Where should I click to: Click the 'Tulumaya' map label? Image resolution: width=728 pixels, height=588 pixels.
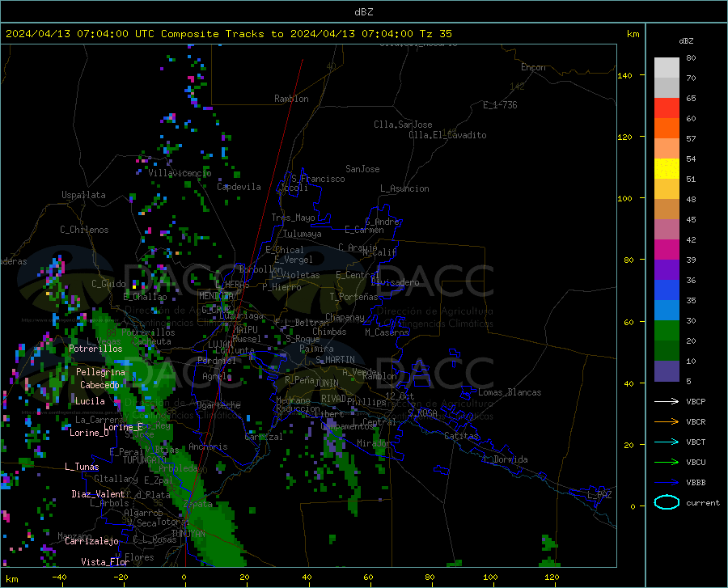(x=303, y=234)
